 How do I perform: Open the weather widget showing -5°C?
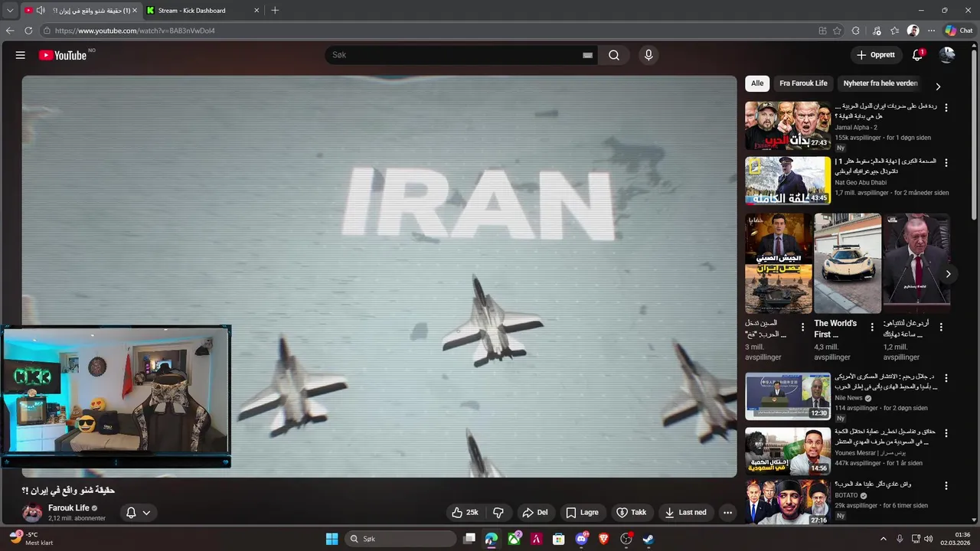[x=32, y=539]
